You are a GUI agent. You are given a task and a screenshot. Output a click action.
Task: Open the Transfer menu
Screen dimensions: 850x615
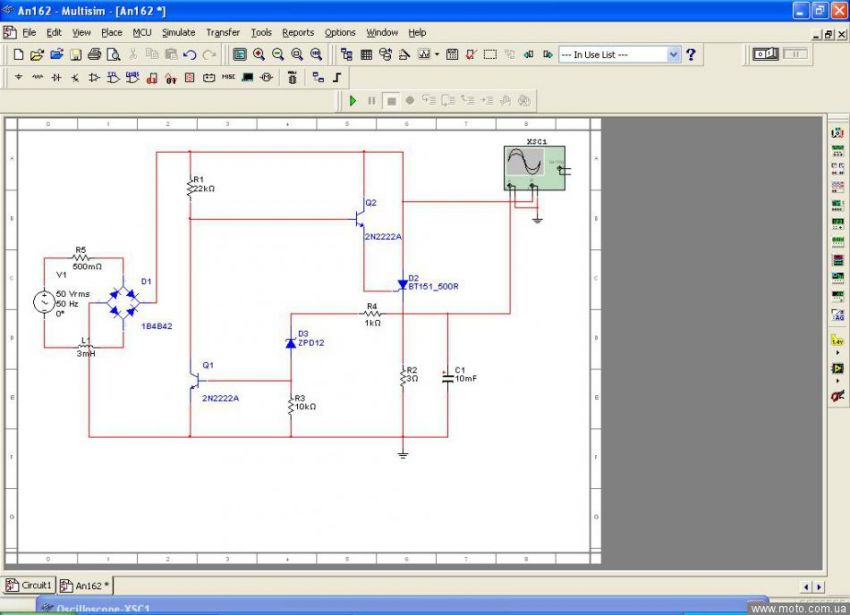click(223, 33)
